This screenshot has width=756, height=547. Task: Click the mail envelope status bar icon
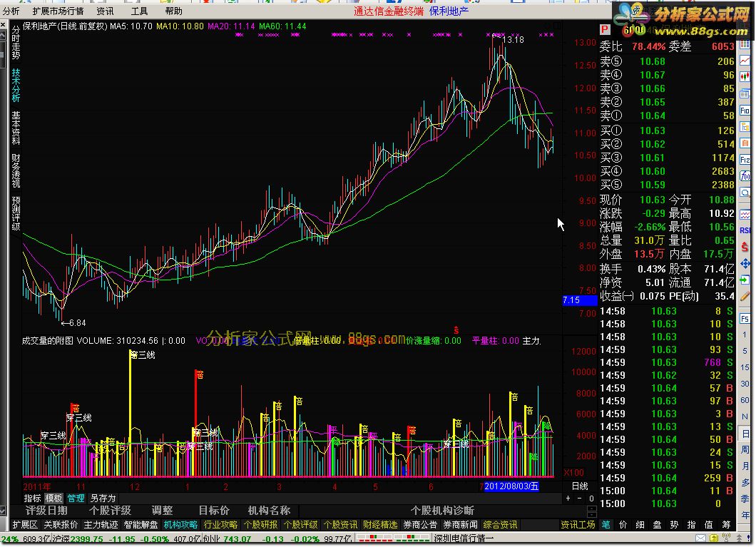click(x=700, y=538)
